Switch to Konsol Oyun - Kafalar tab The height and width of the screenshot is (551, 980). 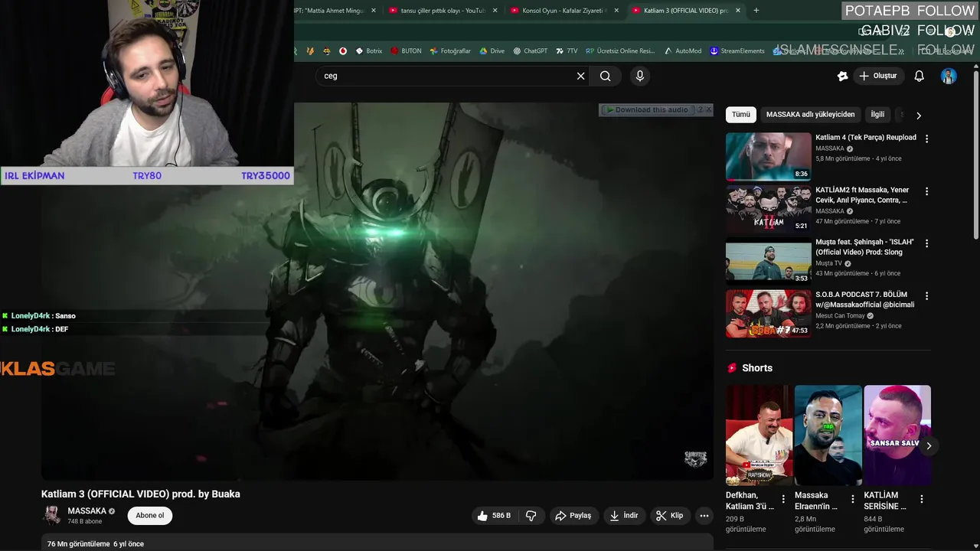point(563,11)
